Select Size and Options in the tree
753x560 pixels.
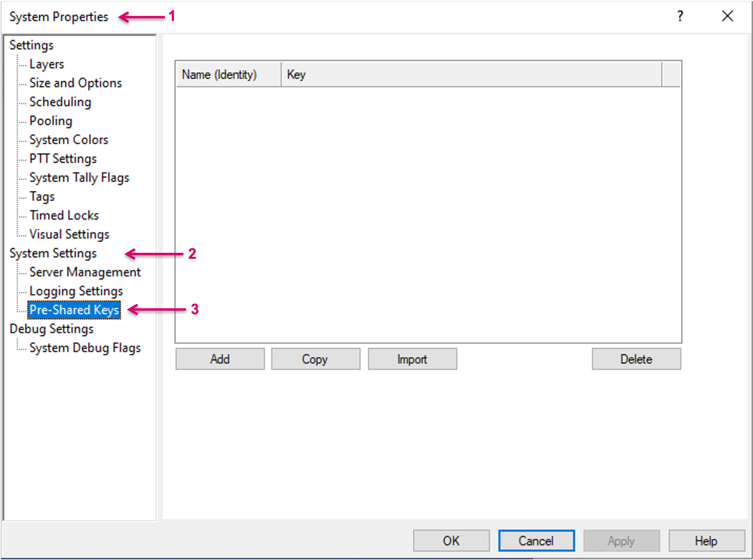click(75, 83)
